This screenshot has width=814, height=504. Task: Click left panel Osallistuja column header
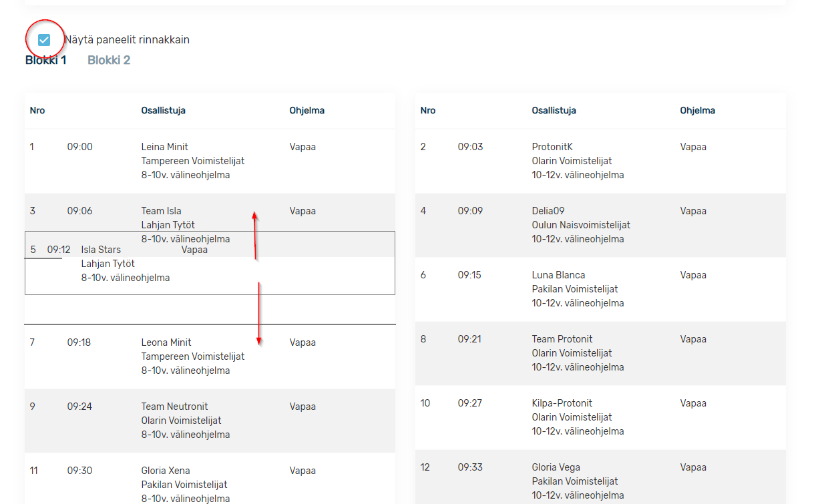pos(164,111)
